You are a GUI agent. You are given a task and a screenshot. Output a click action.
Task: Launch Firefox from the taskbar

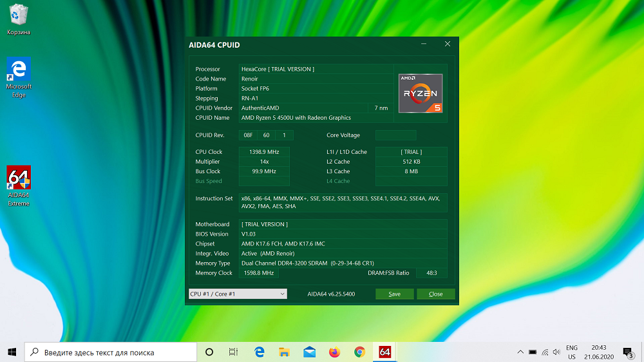click(334, 352)
